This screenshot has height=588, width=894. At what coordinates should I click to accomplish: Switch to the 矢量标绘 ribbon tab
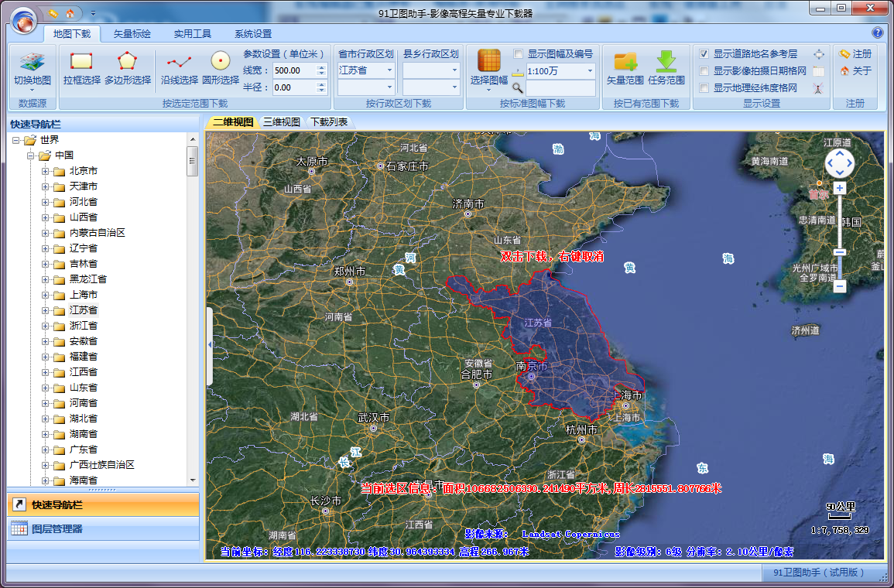click(132, 34)
